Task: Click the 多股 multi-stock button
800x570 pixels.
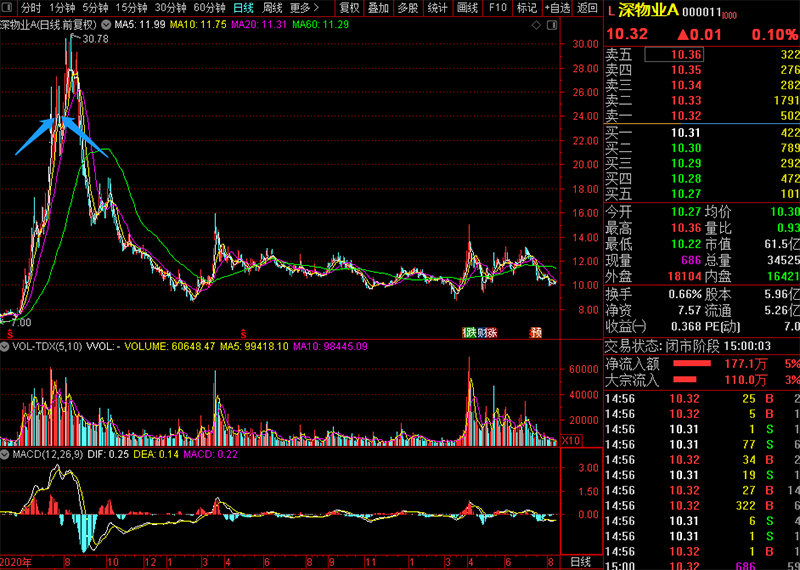Action: tap(408, 8)
